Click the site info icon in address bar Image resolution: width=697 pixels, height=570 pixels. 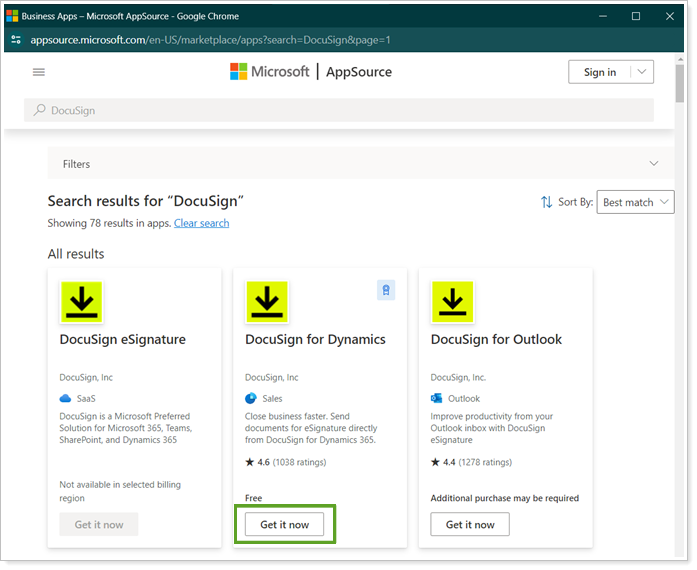tap(15, 40)
